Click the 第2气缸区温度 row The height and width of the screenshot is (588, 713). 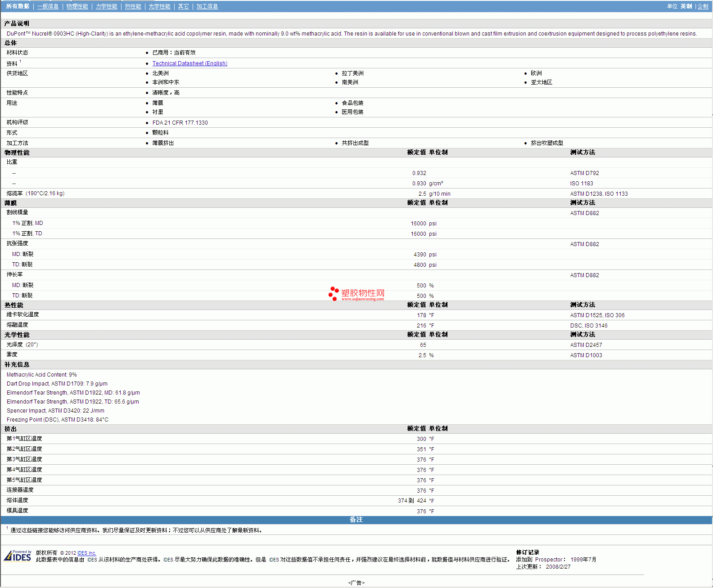tap(356, 449)
